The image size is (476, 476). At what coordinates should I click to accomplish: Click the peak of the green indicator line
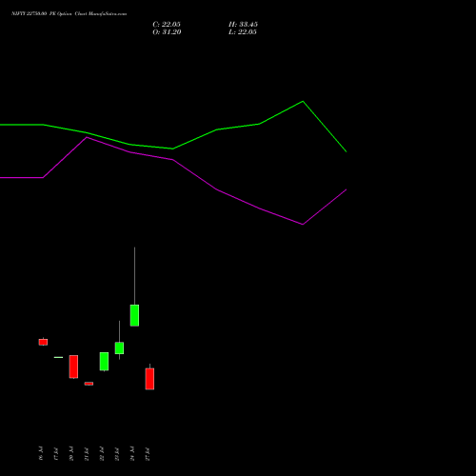303,101
